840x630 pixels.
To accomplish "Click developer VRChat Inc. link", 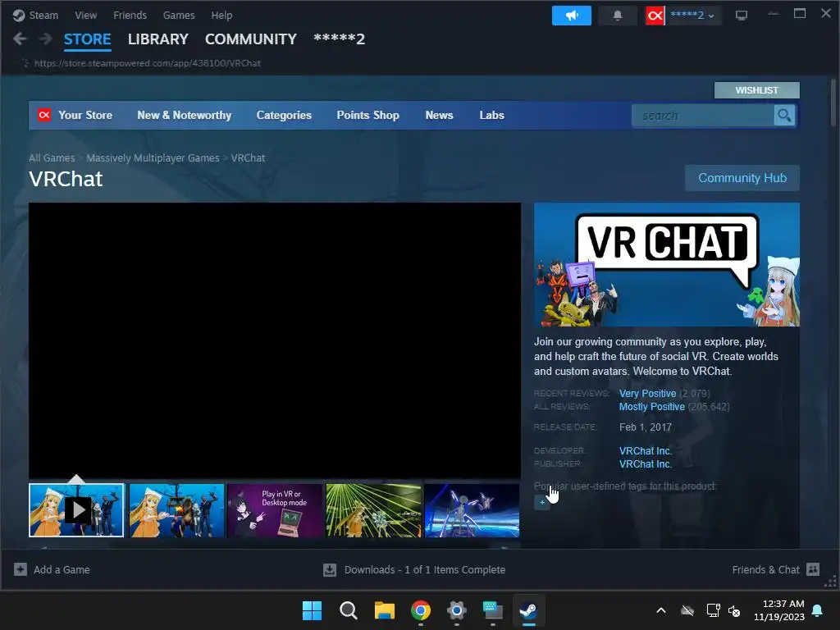I will pos(646,451).
